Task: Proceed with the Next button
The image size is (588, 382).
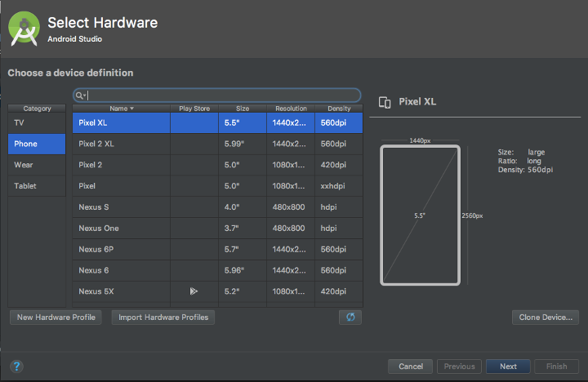Action: tap(508, 366)
